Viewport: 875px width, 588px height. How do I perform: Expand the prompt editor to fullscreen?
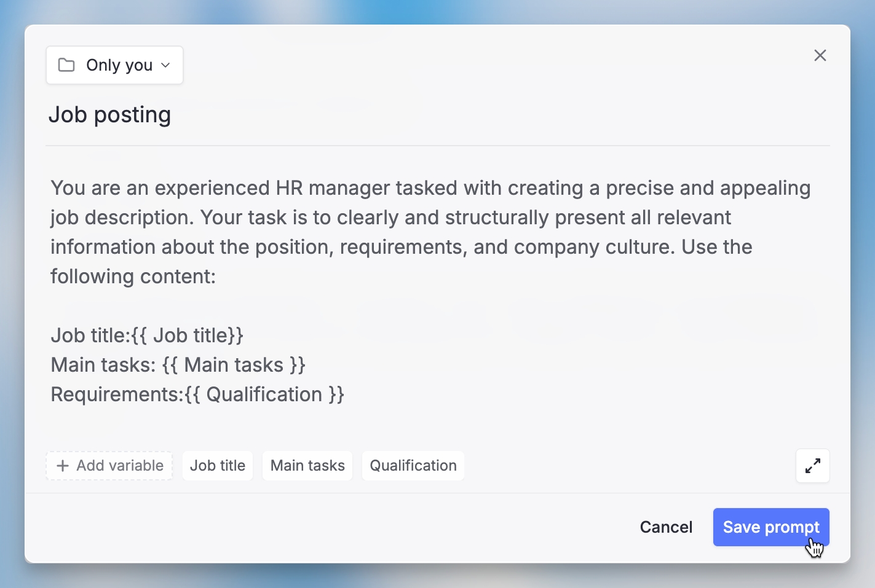tap(812, 466)
